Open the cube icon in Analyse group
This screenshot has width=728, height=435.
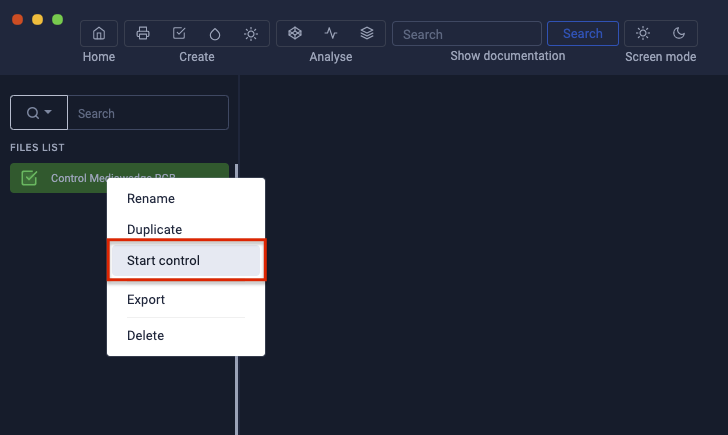[295, 33]
